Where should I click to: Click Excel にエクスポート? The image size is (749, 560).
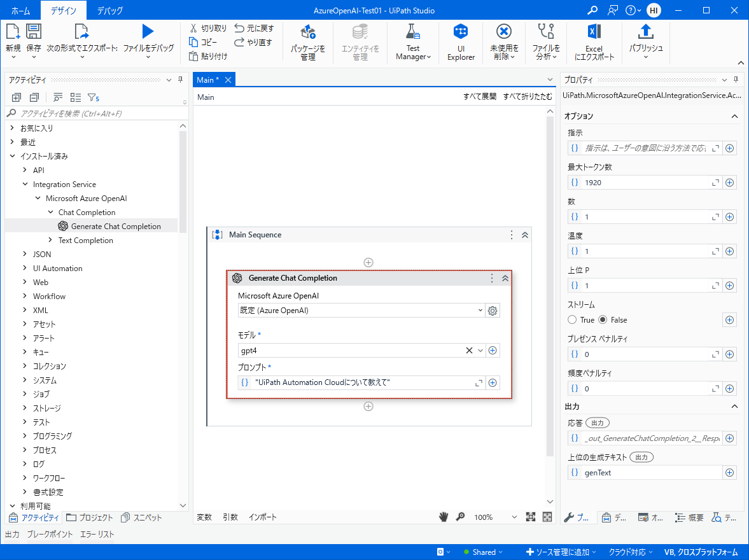coord(594,43)
